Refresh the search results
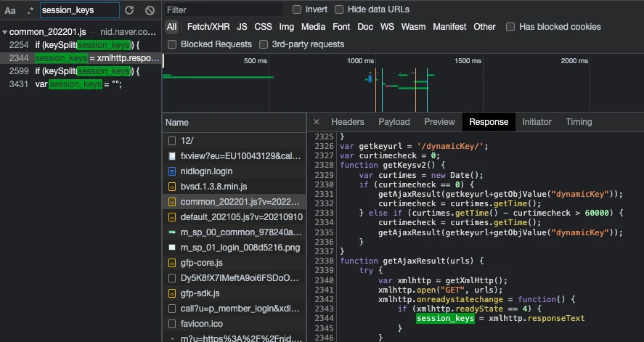This screenshot has width=644, height=342. point(129,10)
